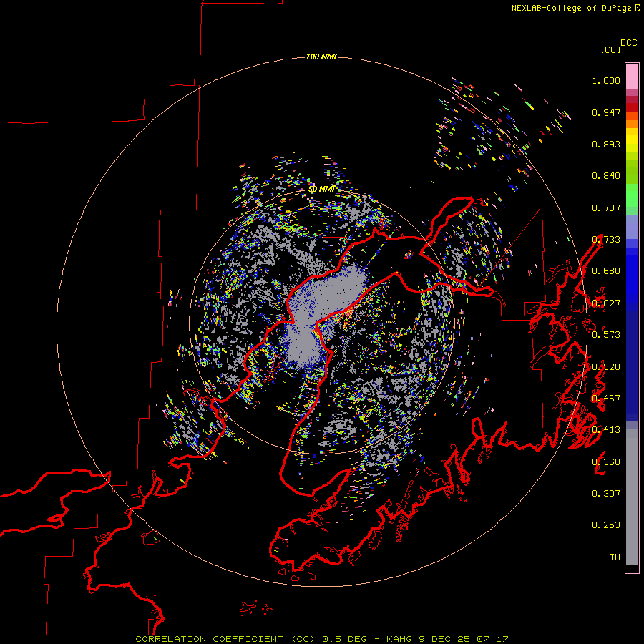Click the 0.840 scale value
This screenshot has width=644, height=644.
coord(606,176)
